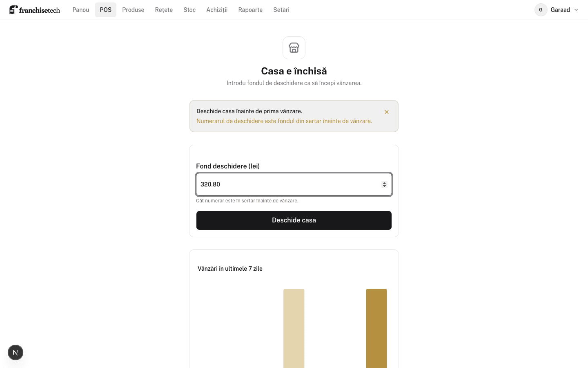
Task: Open Achiziții in the navigation
Action: [x=217, y=10]
